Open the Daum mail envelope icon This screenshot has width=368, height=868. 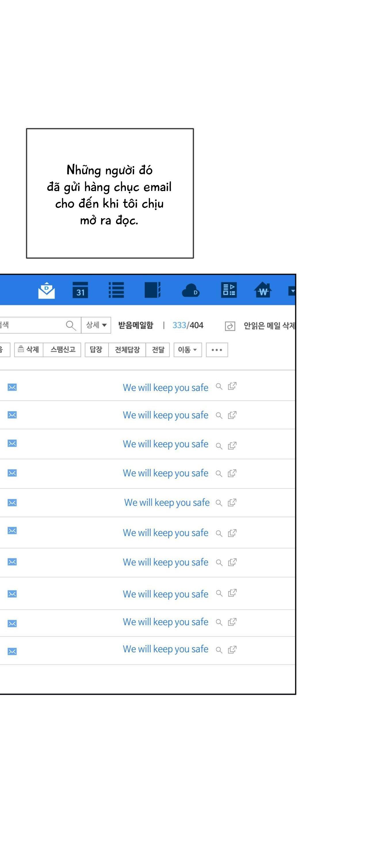pos(47,290)
